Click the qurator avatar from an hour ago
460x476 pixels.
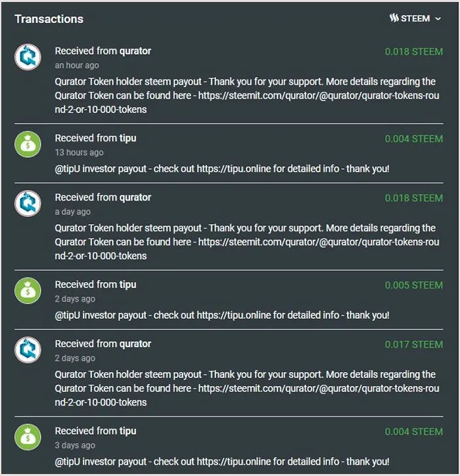pyautogui.click(x=28, y=57)
